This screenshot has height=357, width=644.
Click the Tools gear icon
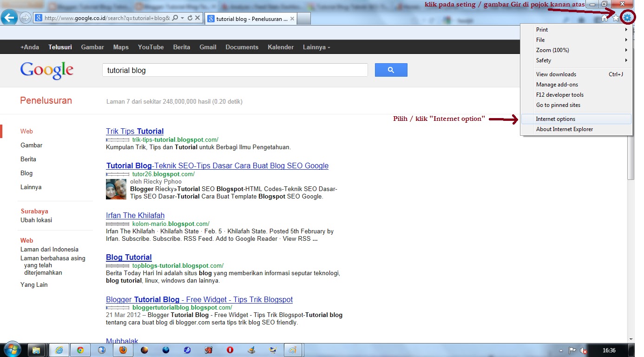[627, 18]
